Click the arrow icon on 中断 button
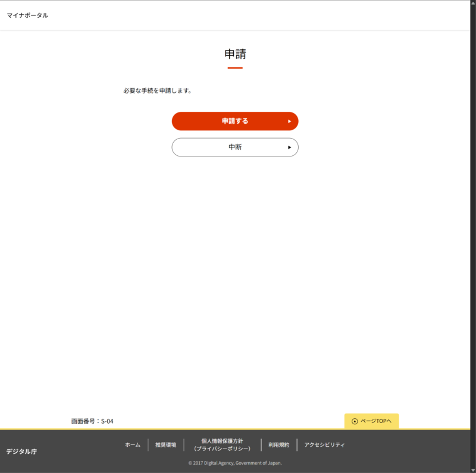This screenshot has height=473, width=476. [x=289, y=148]
